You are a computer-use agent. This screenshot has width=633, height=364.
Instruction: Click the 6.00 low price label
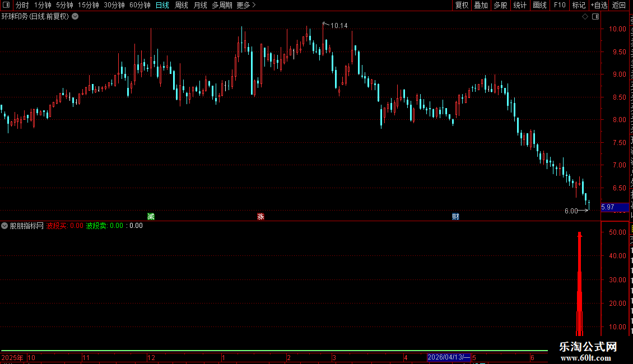pos(571,211)
